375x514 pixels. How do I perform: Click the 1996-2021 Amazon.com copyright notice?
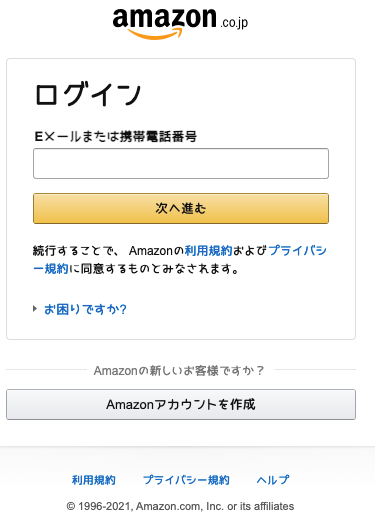tap(180, 506)
